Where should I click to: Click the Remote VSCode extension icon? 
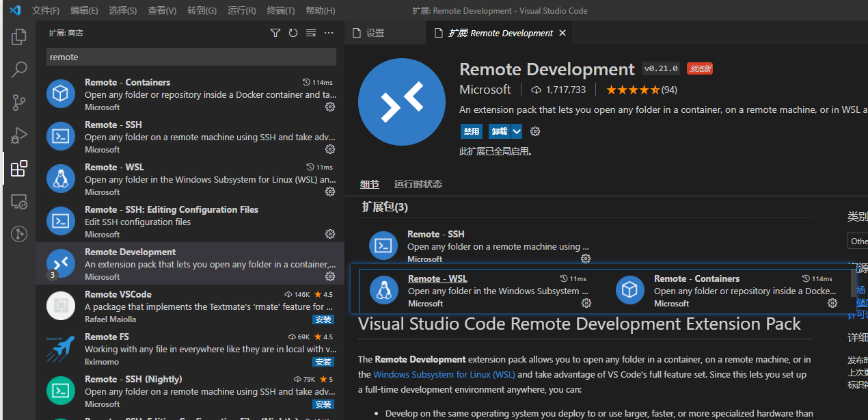pyautogui.click(x=61, y=306)
